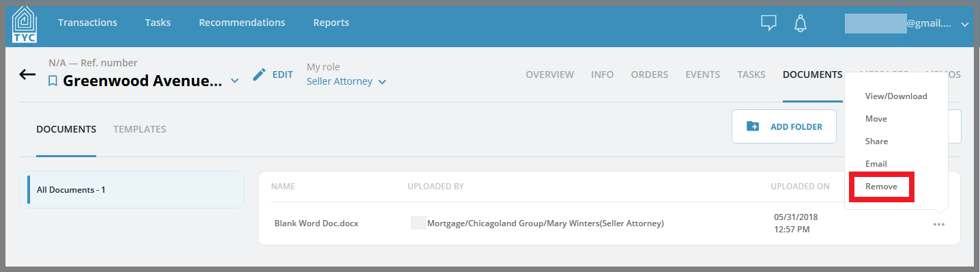
Task: Click the add folder plus icon
Action: pos(753,126)
